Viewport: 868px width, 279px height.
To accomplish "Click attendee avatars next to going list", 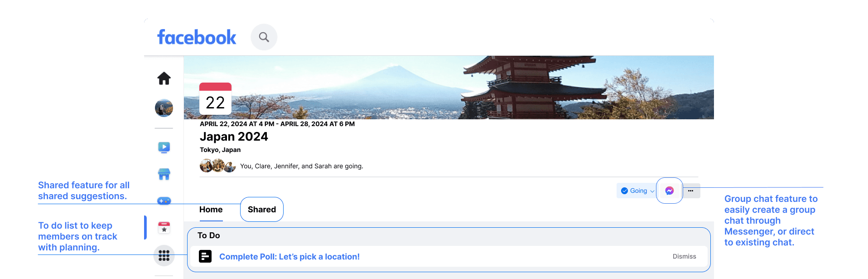I will pyautogui.click(x=218, y=166).
